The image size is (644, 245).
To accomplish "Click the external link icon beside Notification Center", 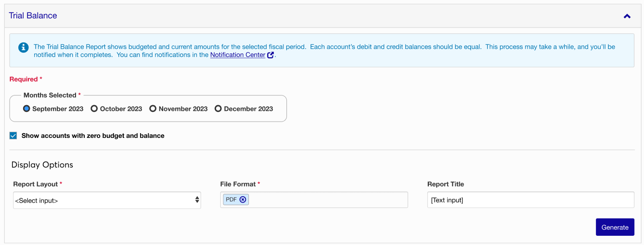I will point(270,55).
